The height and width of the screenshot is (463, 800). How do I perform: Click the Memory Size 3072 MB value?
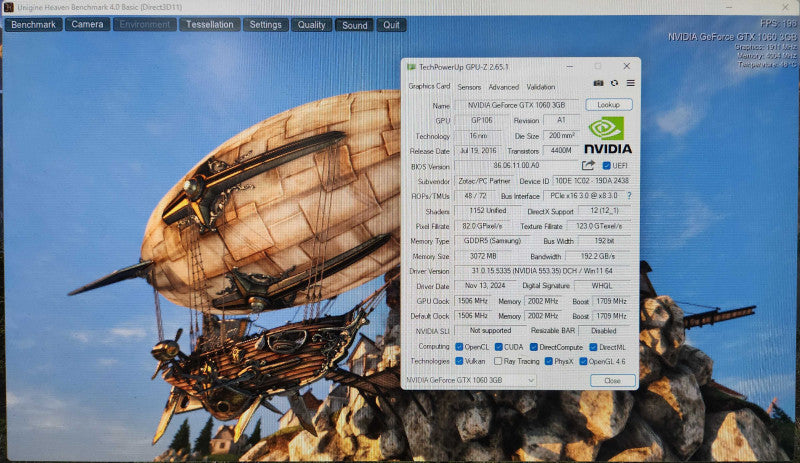point(483,256)
